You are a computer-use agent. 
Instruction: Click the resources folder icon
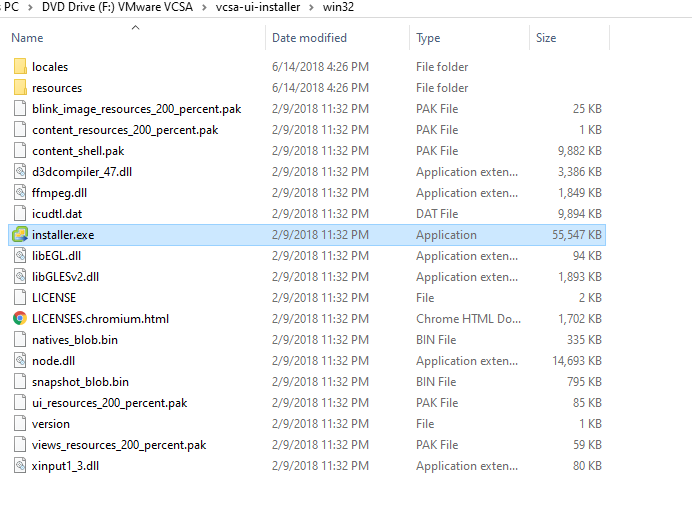[x=20, y=87]
